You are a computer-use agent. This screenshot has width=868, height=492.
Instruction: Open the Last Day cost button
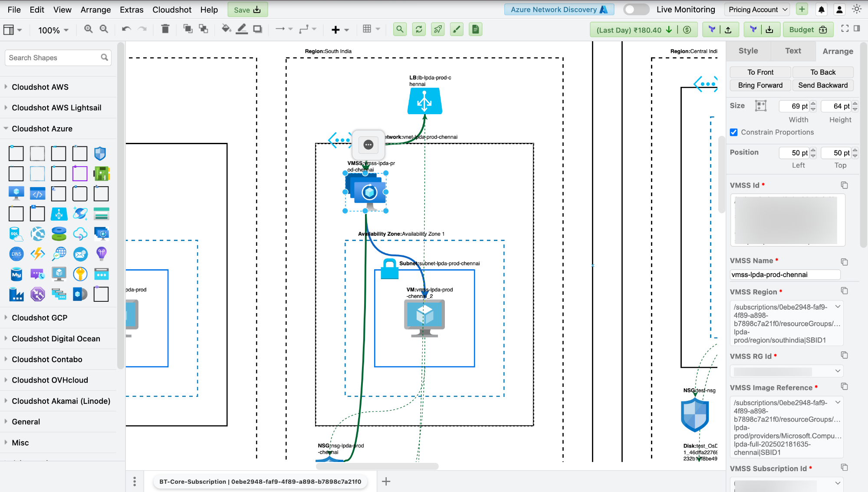(x=643, y=30)
